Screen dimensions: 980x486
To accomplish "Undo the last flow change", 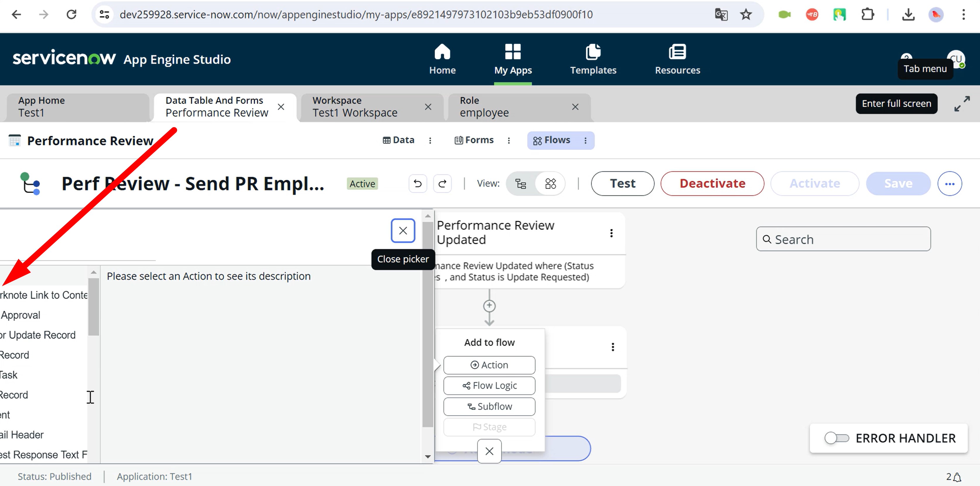I will tap(417, 184).
